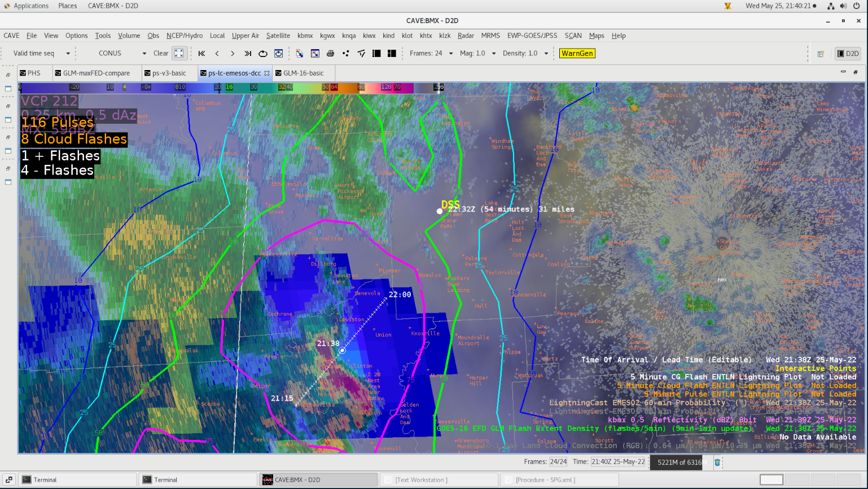Click the Clear button
The image size is (868, 489).
161,53
